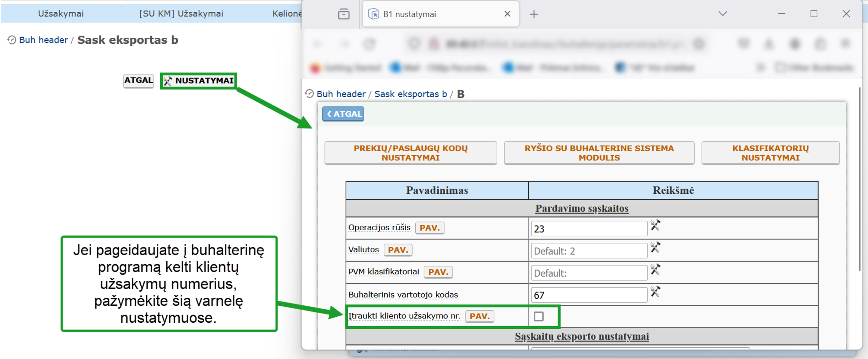Click PAV. next to Įtraukti kliento užsakymo nr.
868x359 pixels.
pos(480,316)
